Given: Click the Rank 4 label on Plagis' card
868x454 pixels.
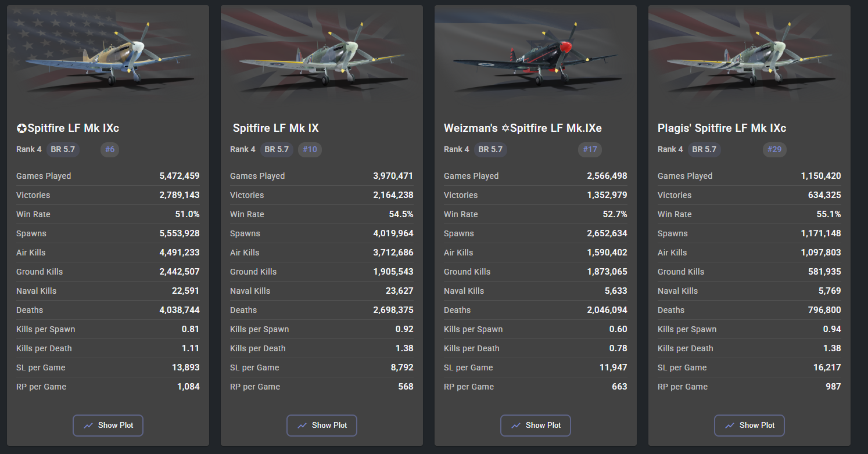Looking at the screenshot, I should 670,149.
